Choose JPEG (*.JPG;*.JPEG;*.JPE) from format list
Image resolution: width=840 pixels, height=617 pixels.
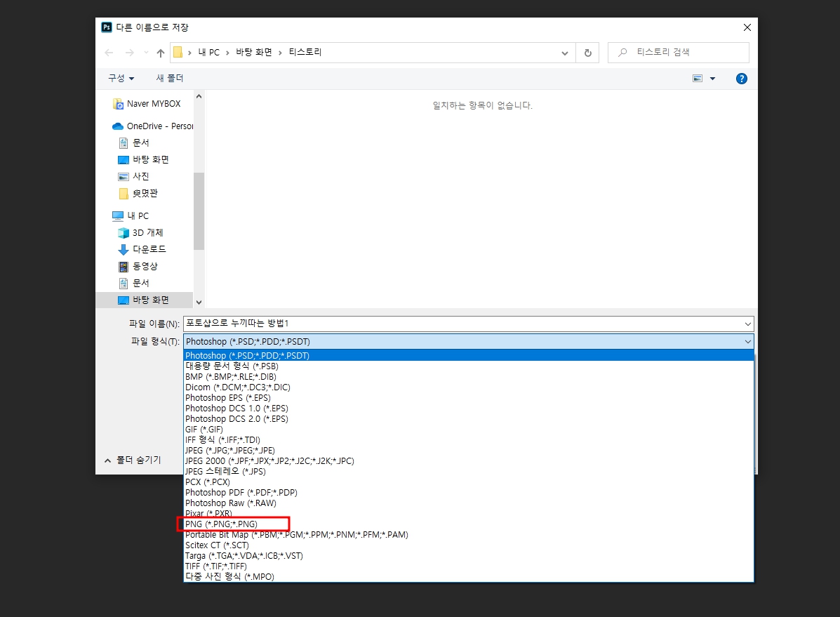point(469,450)
